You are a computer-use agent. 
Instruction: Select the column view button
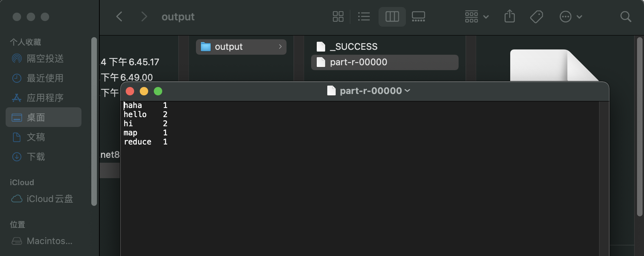pyautogui.click(x=392, y=16)
